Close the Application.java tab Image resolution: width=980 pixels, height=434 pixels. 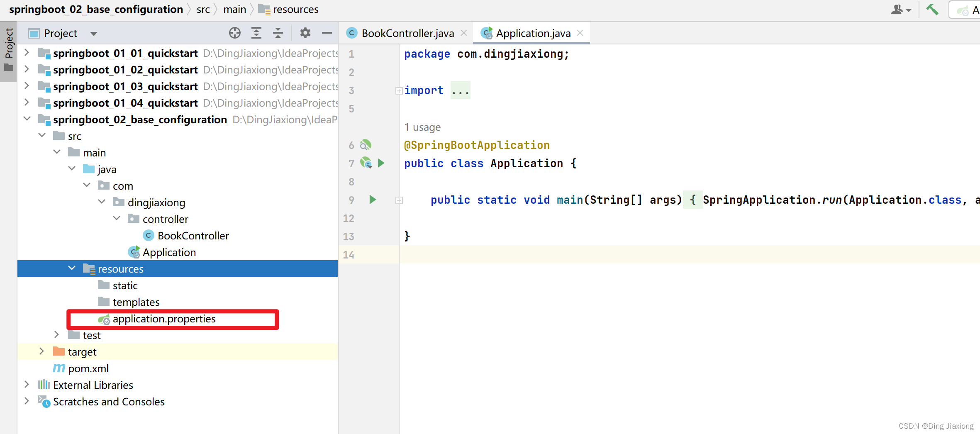[x=580, y=33]
